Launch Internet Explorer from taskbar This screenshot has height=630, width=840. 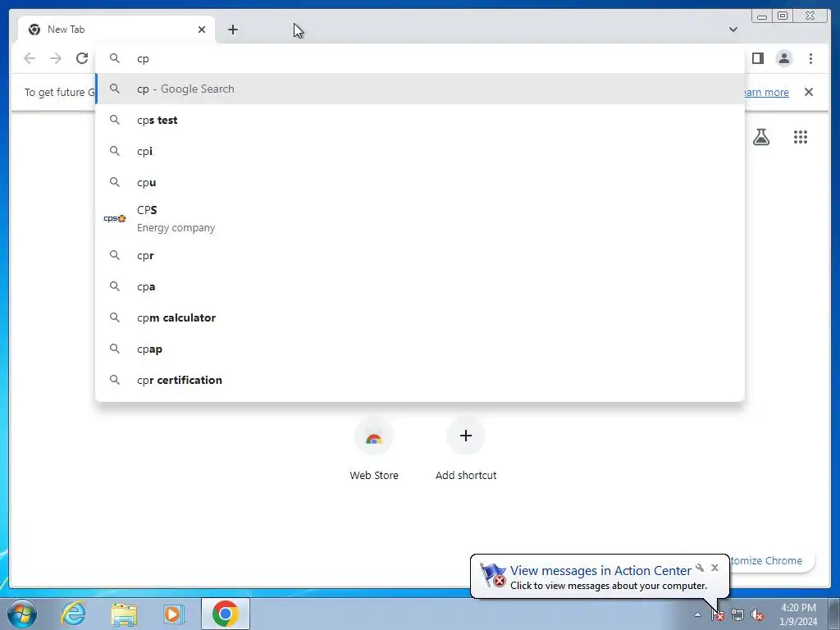tap(73, 614)
